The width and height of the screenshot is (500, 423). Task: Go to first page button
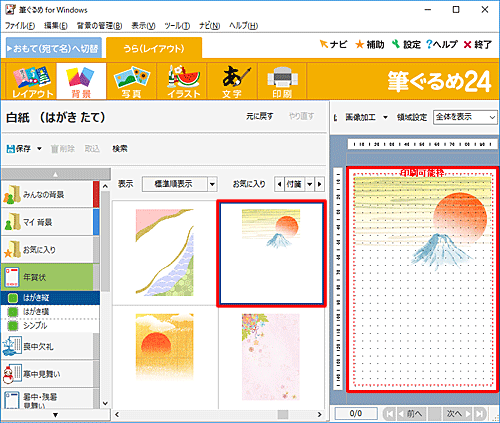point(389,414)
